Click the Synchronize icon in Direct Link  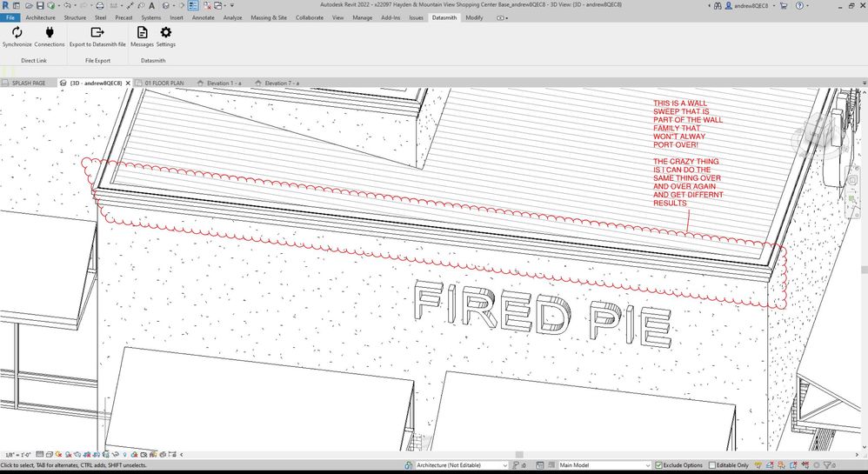point(17,33)
